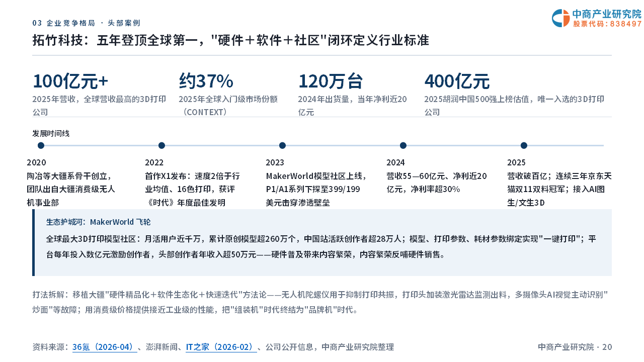The width and height of the screenshot is (644, 362).
Task: Select the 2022 timeline marker dot
Action: coord(162,145)
